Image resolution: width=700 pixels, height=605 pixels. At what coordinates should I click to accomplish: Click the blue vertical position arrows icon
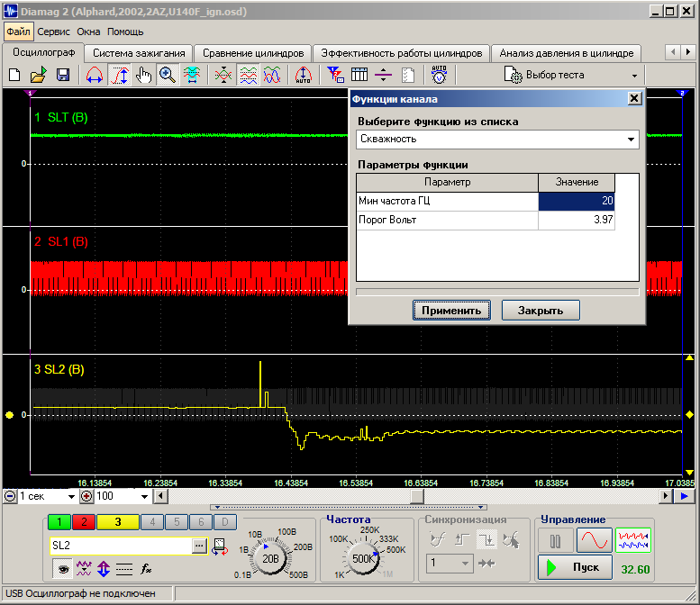[x=104, y=569]
